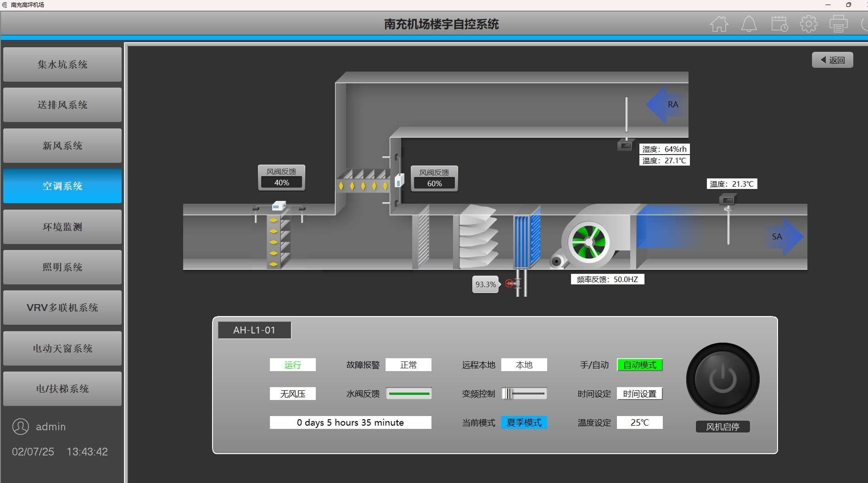The image size is (868, 483).
Task: Click the red water valve icon
Action: 510,283
